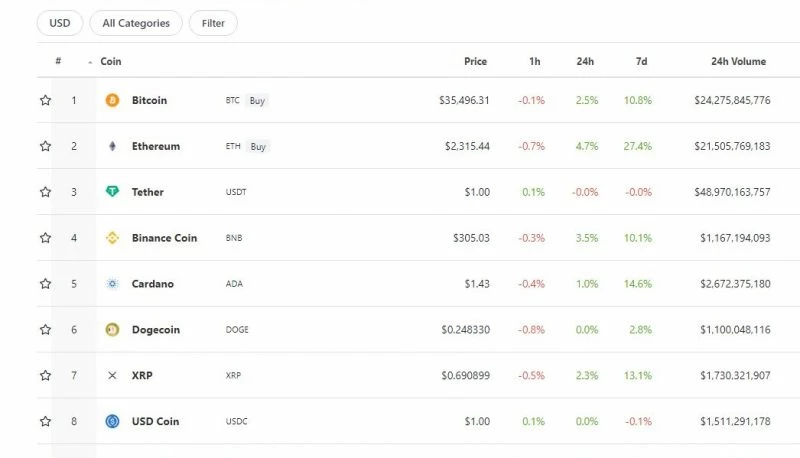Click the USD Coin blue logo
800x458 pixels.
click(x=112, y=421)
